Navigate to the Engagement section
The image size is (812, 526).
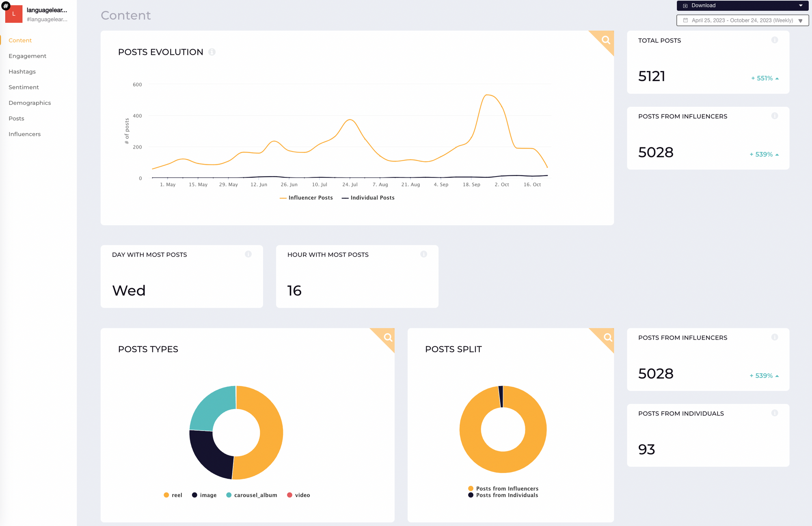click(27, 56)
